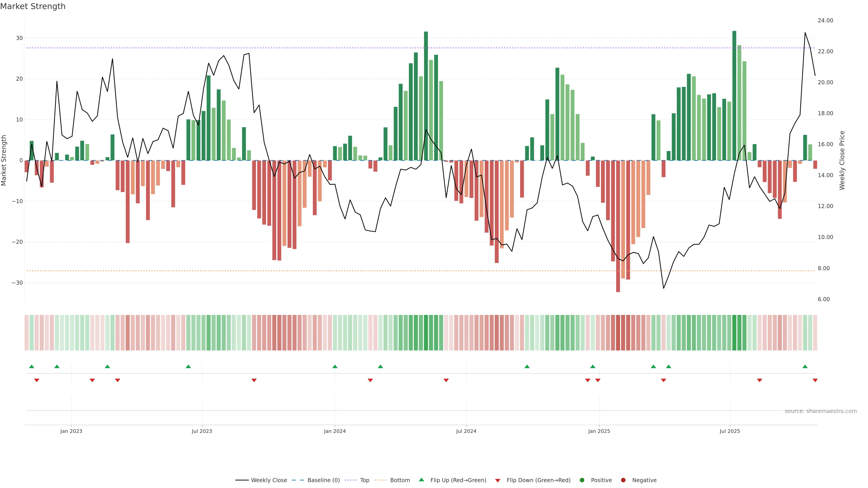Click the Flip Down red triangle legend icon
Viewport: 868px width, 488px height.
tap(498, 480)
